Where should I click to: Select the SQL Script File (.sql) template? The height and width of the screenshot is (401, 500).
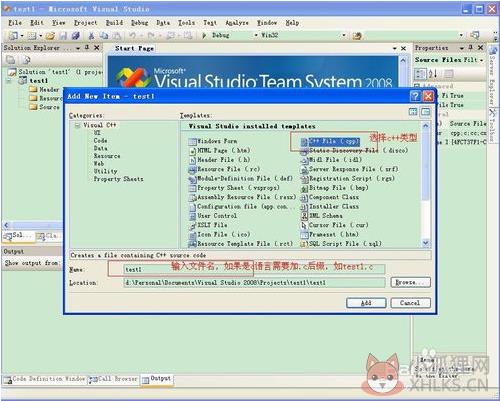tap(341, 244)
